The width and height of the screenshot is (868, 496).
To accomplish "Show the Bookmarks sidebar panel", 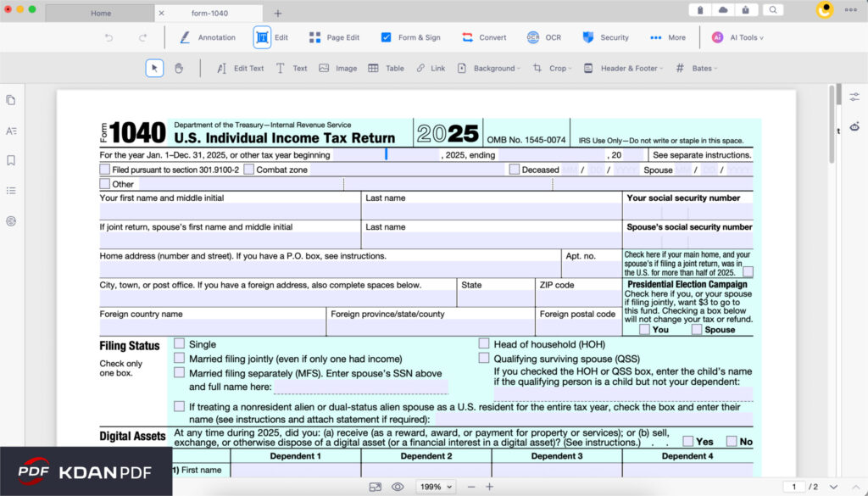I will pyautogui.click(x=11, y=160).
